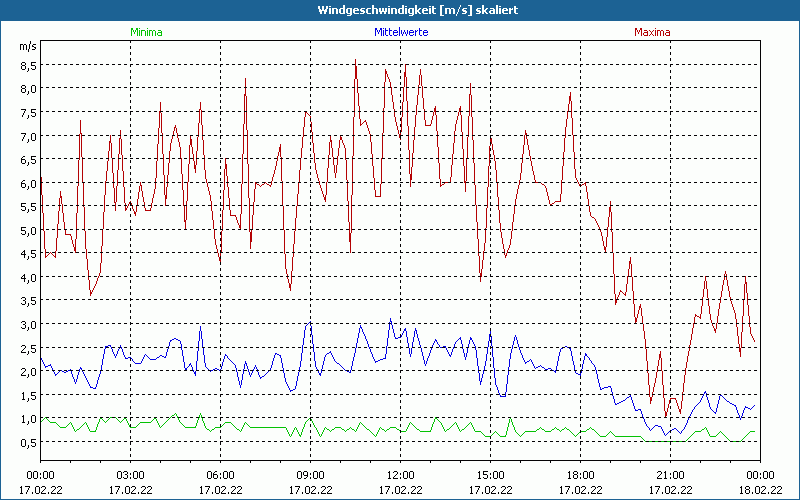Click the 6,0 y-axis value
This screenshot has height=500, width=800.
tap(28, 184)
